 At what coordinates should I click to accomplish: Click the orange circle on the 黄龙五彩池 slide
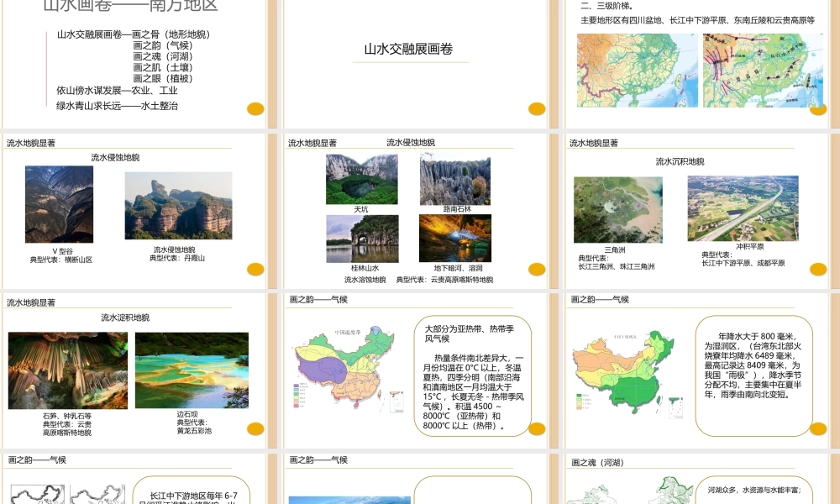coord(255,429)
